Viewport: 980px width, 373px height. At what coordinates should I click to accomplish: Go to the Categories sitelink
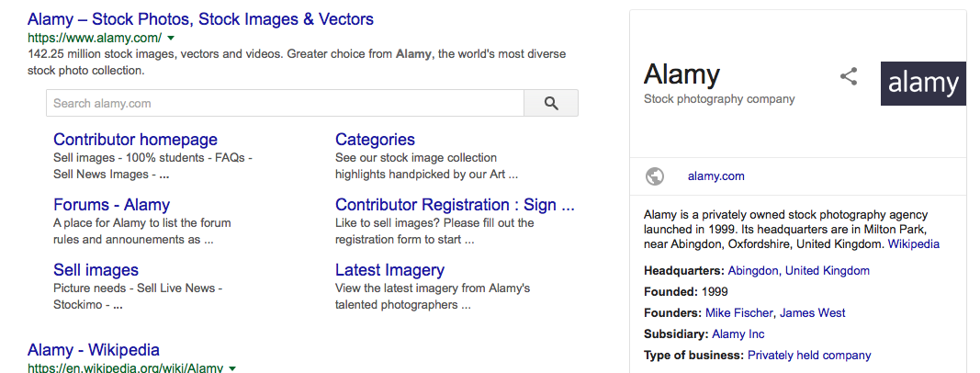pos(375,140)
